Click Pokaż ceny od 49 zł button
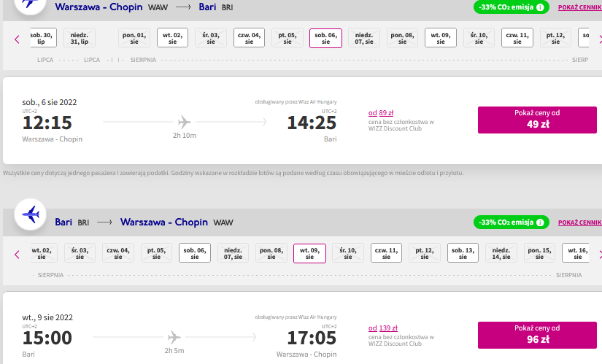The height and width of the screenshot is (364, 602). point(537,120)
